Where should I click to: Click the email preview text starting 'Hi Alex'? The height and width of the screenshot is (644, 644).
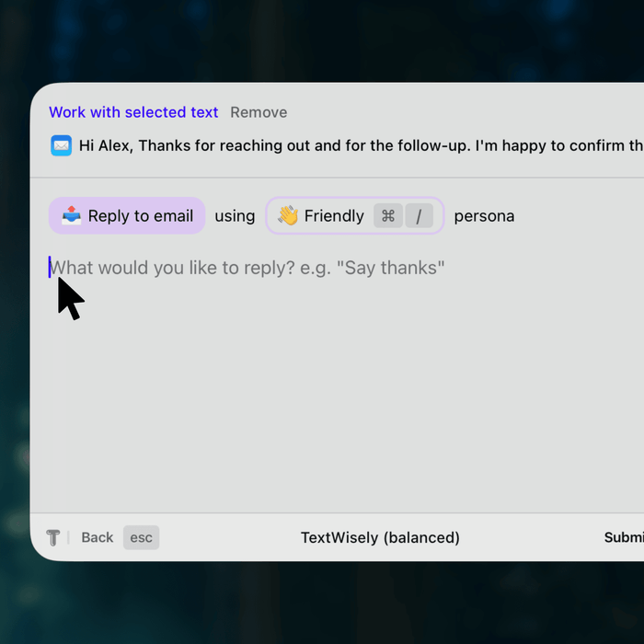click(x=361, y=145)
